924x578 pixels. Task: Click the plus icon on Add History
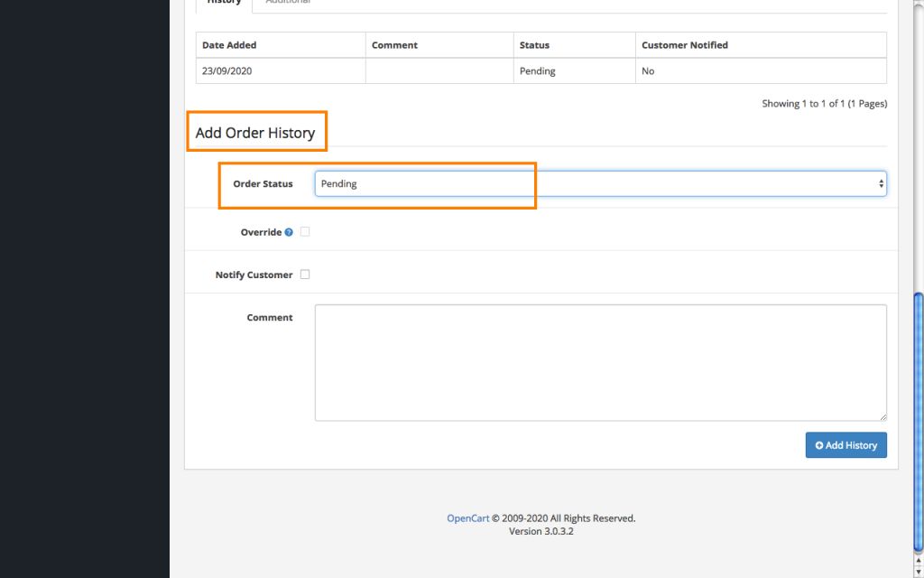(x=819, y=445)
